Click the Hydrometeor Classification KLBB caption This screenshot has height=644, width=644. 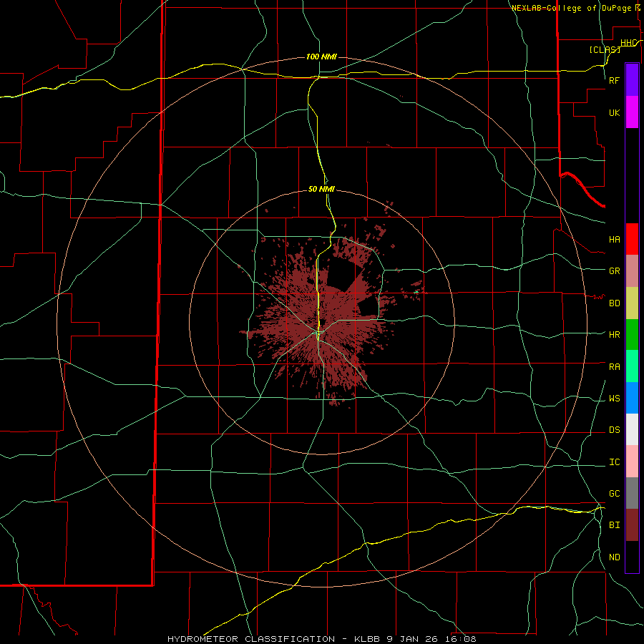(x=321, y=639)
